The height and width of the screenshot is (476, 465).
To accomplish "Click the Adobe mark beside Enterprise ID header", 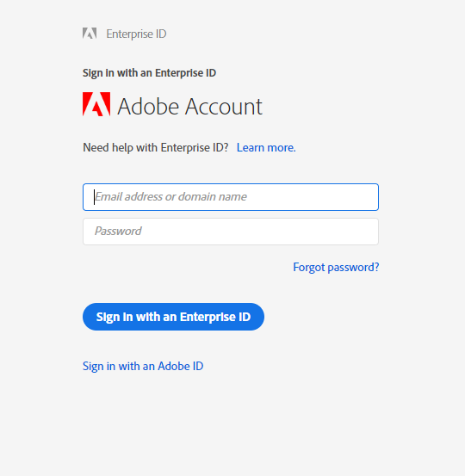I will point(90,33).
